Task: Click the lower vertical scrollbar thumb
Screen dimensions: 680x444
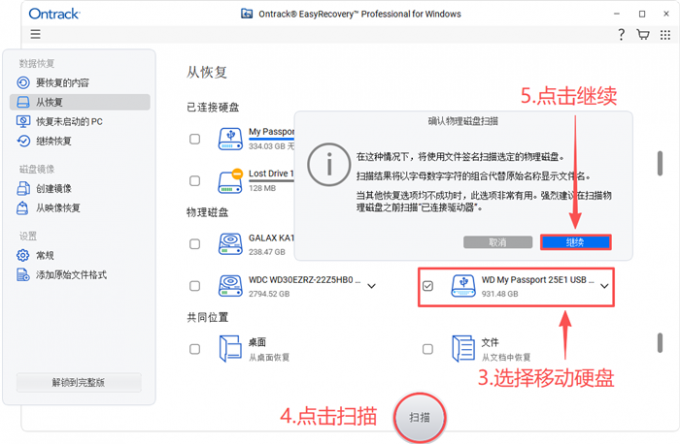Action: [x=660, y=343]
